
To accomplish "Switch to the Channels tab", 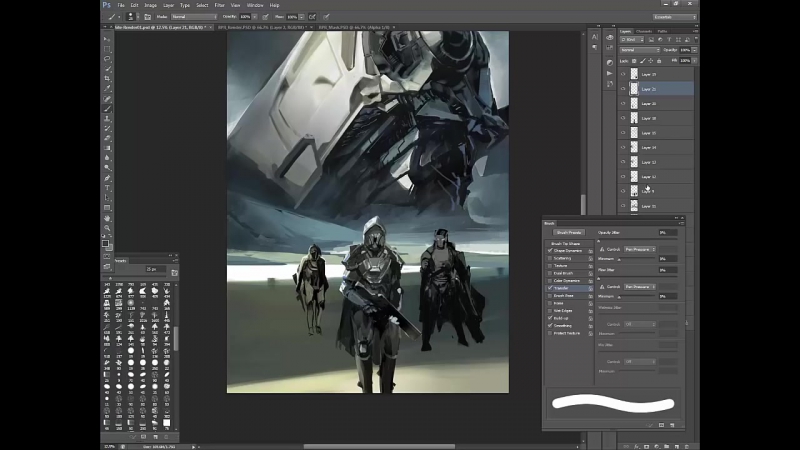I will pos(644,32).
